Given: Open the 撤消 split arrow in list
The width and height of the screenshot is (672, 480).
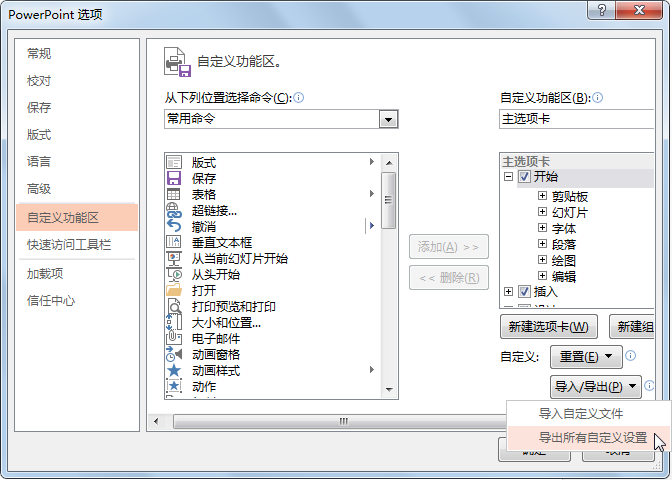Looking at the screenshot, I should [x=371, y=225].
